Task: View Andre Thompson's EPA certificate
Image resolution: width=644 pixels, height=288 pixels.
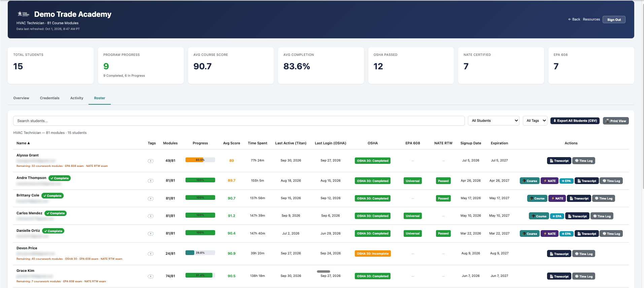Action: pos(566,181)
